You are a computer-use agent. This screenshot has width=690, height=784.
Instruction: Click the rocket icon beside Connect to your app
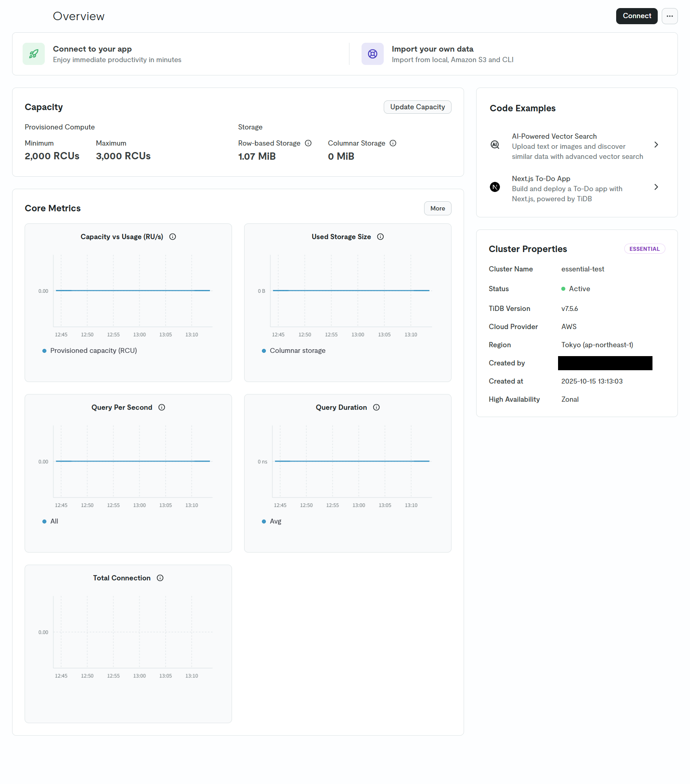[x=33, y=54]
